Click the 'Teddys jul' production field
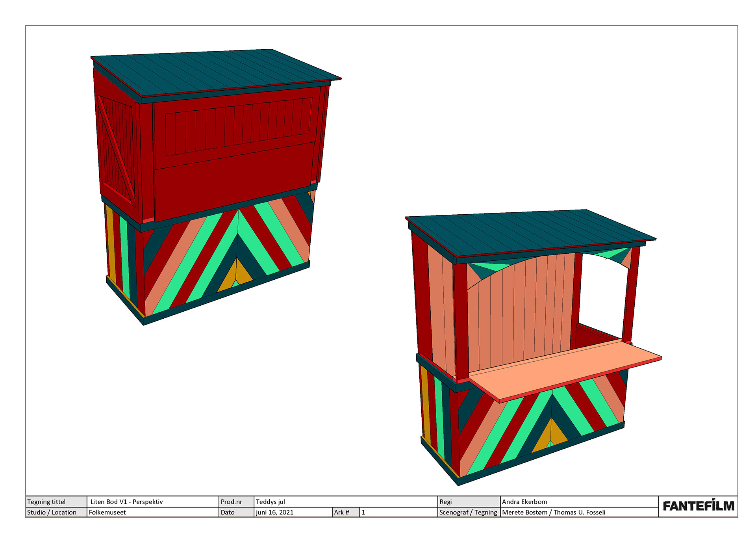The image size is (756, 535). [x=271, y=502]
